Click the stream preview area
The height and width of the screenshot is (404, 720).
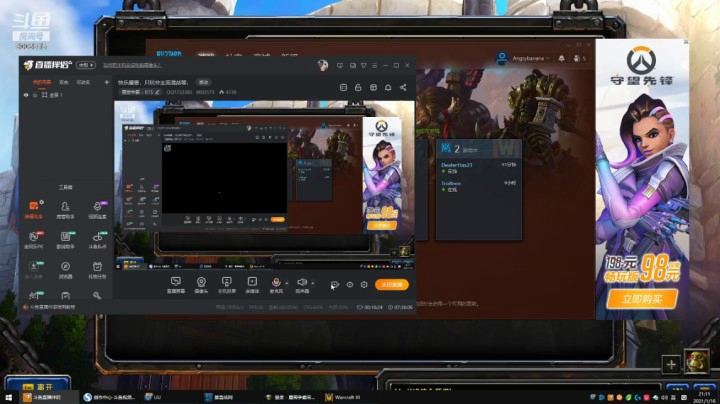tap(264, 185)
